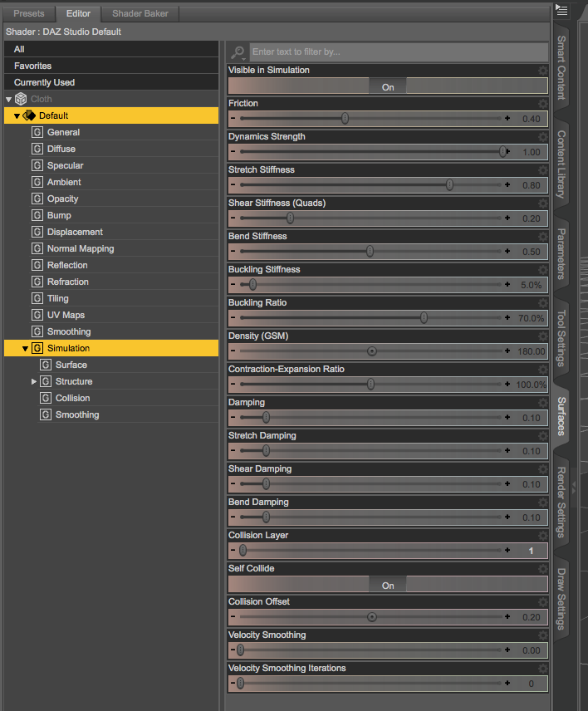Click the Dynamics Strength gear icon

point(543,136)
